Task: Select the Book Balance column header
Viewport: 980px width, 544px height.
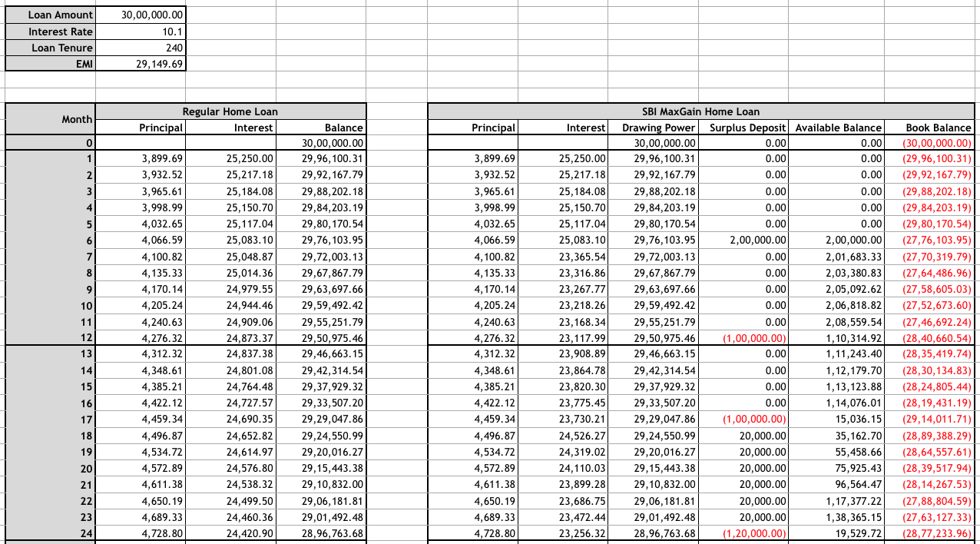Action: (929, 128)
